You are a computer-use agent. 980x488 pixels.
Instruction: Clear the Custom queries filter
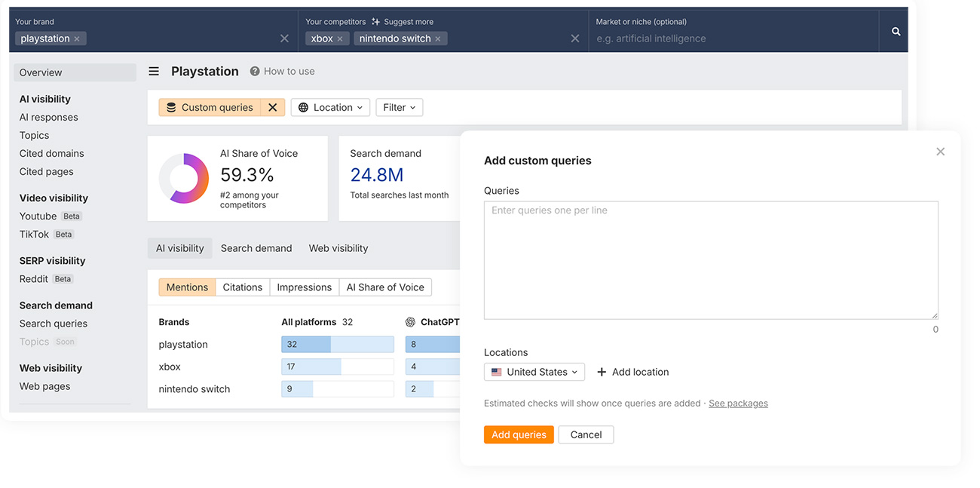[x=272, y=108]
